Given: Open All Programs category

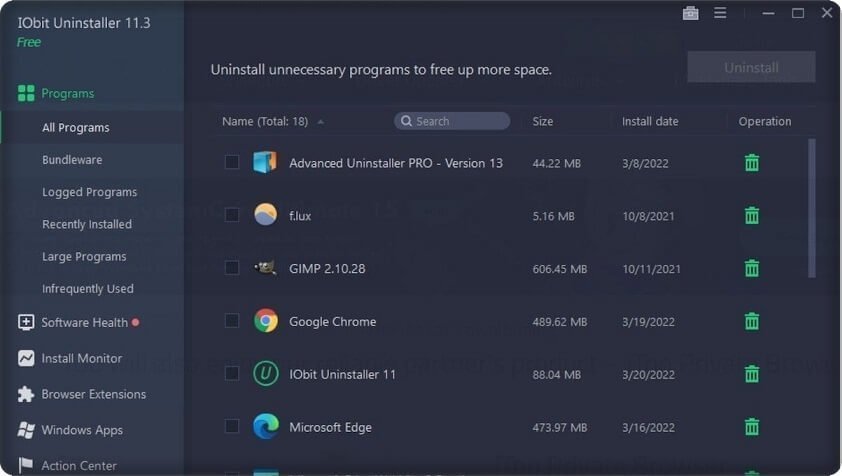Looking at the screenshot, I should (x=76, y=127).
